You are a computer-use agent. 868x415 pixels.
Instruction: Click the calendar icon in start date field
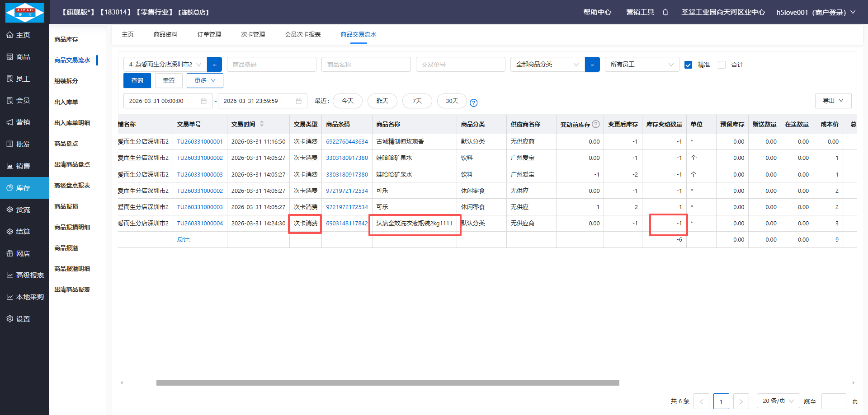(x=203, y=101)
